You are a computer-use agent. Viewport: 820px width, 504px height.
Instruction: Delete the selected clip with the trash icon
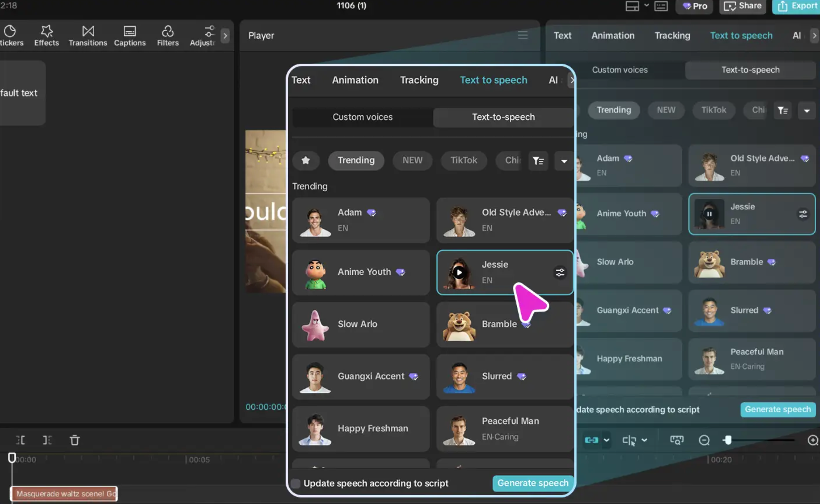click(x=75, y=440)
